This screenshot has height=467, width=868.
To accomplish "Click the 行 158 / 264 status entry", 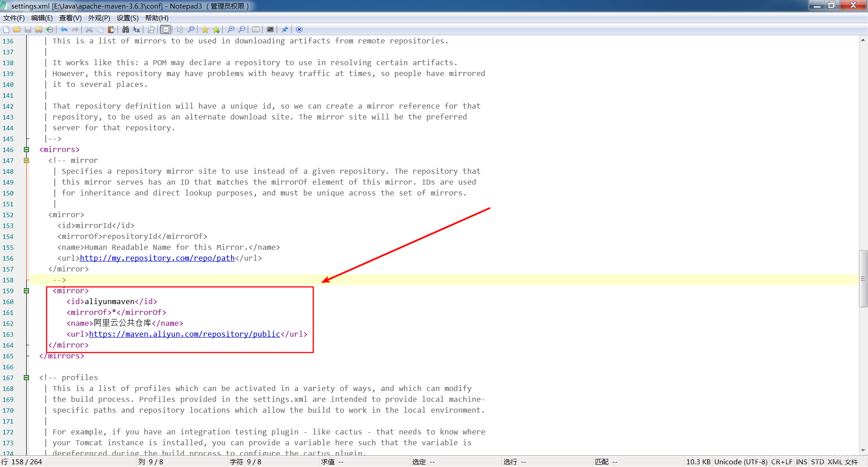I will pos(22,462).
